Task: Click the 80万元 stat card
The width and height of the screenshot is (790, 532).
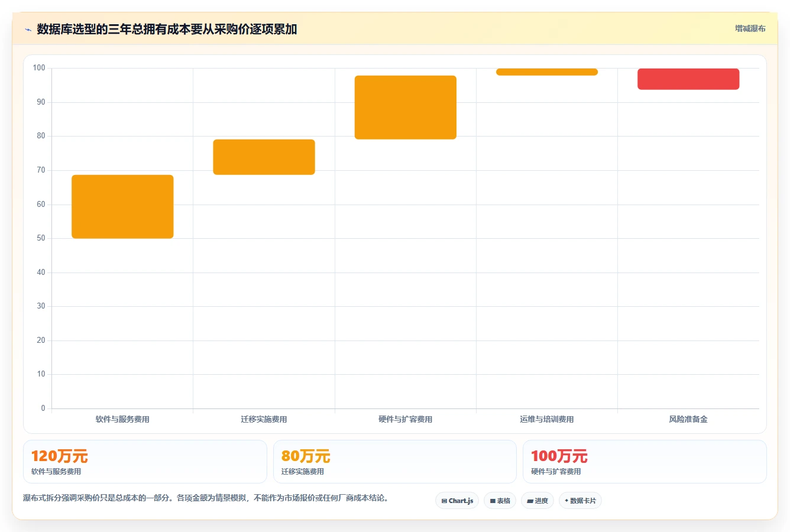Action: (395, 462)
